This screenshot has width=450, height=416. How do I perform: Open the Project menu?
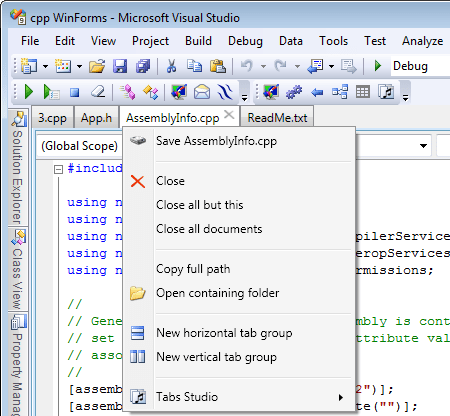click(150, 41)
